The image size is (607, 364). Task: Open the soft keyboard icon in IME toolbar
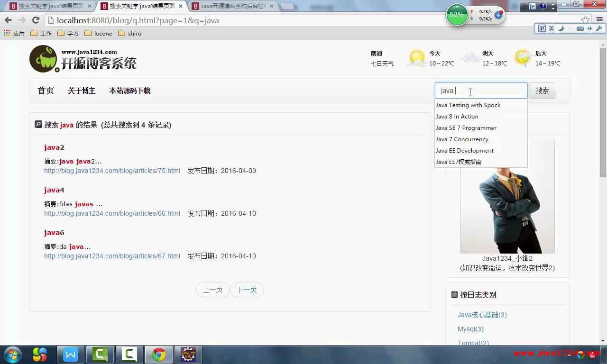(x=580, y=28)
